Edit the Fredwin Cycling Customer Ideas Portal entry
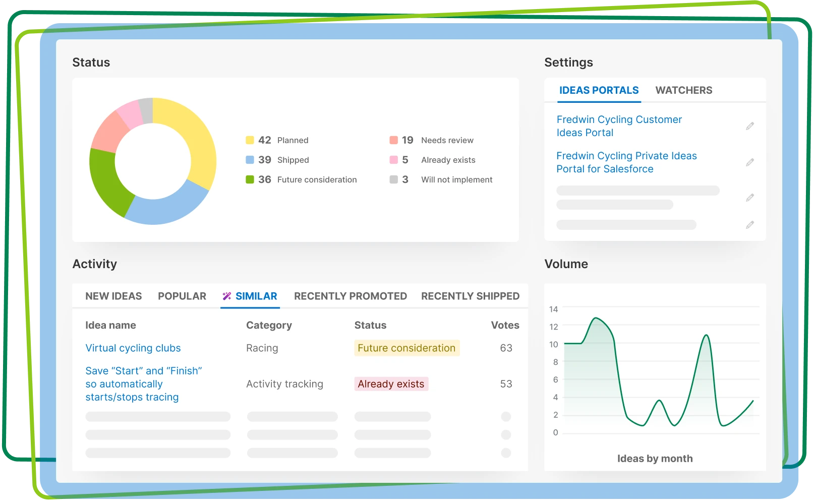The height and width of the screenshot is (504, 813). (x=750, y=126)
